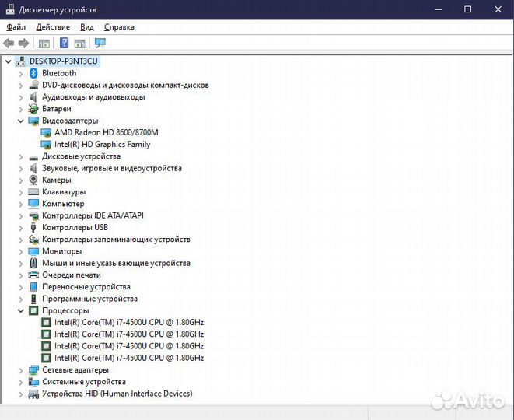Click the Back arrow toolbar icon
Viewport: 514px width, 420px height.
pyautogui.click(x=9, y=43)
